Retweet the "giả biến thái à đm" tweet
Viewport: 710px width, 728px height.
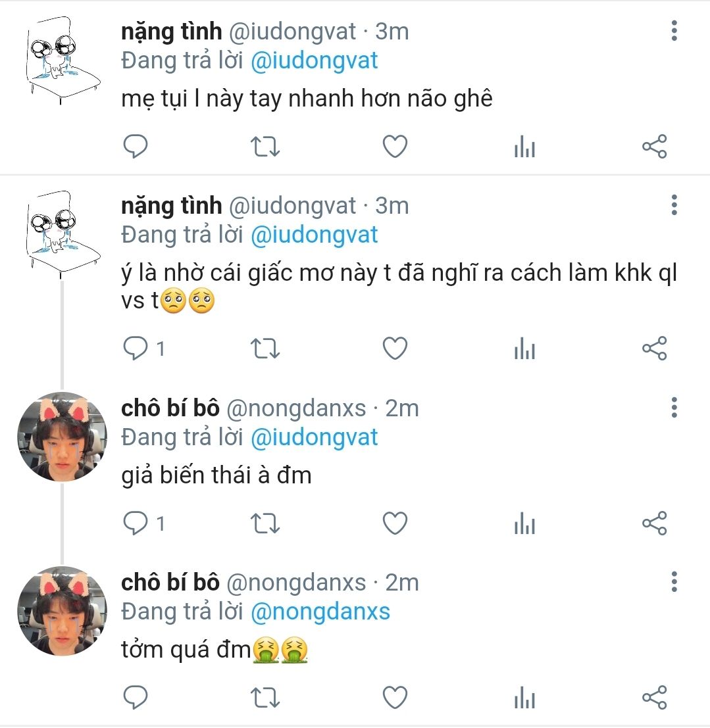[266, 523]
